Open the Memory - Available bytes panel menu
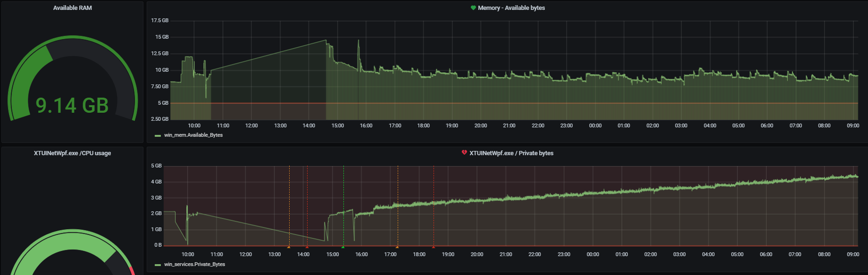The width and height of the screenshot is (868, 275). 511,8
